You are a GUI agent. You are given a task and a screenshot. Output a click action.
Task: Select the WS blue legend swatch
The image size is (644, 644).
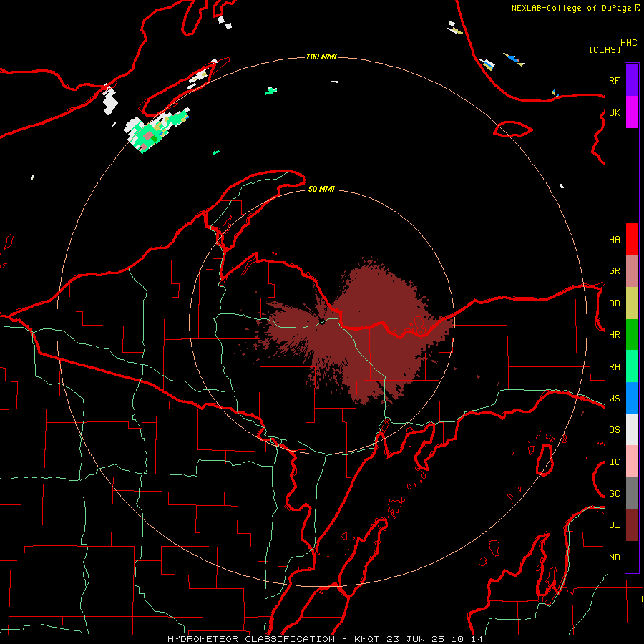[x=632, y=398]
